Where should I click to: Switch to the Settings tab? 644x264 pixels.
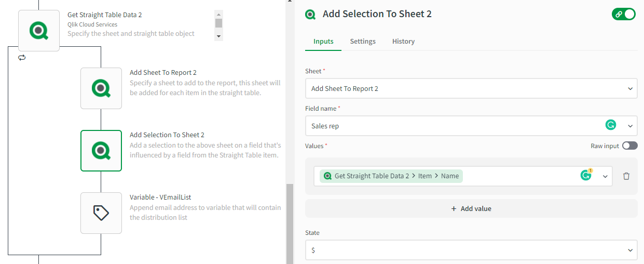pos(363,42)
